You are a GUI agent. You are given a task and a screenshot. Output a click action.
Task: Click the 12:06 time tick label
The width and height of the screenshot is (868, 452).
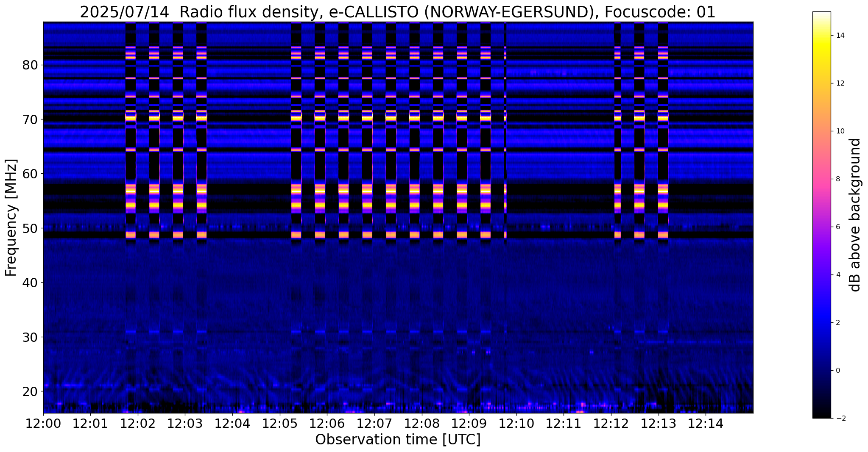point(327,423)
